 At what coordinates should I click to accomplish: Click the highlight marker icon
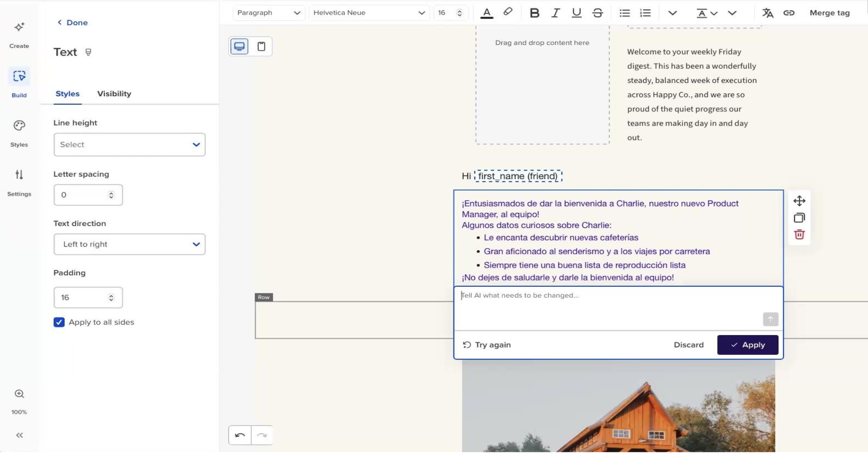pyautogui.click(x=508, y=12)
